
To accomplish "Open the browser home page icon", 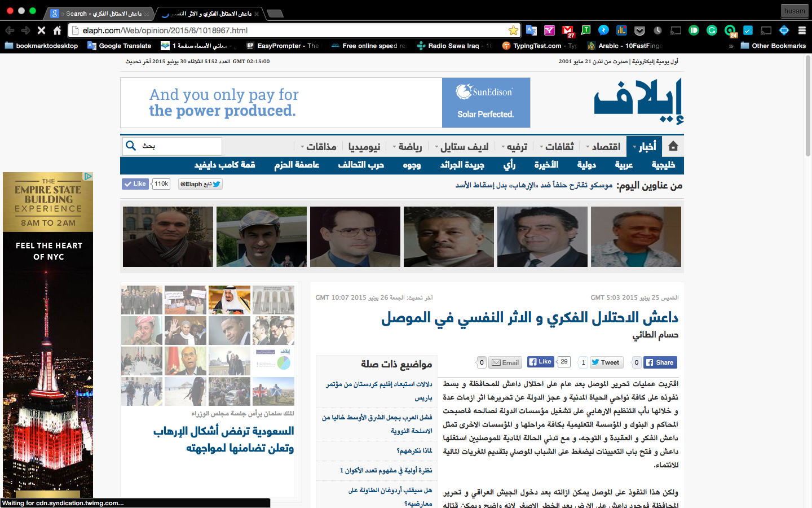I will click(57, 30).
